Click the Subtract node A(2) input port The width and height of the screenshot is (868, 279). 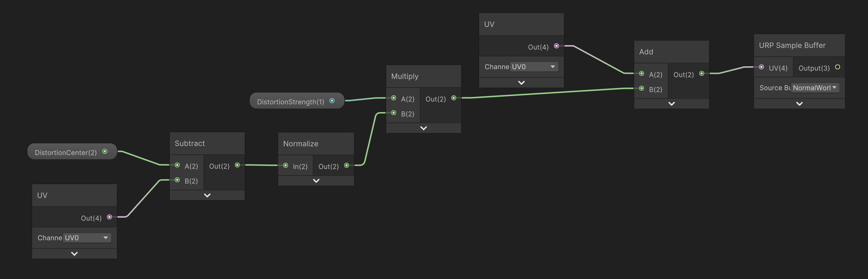[x=177, y=165]
